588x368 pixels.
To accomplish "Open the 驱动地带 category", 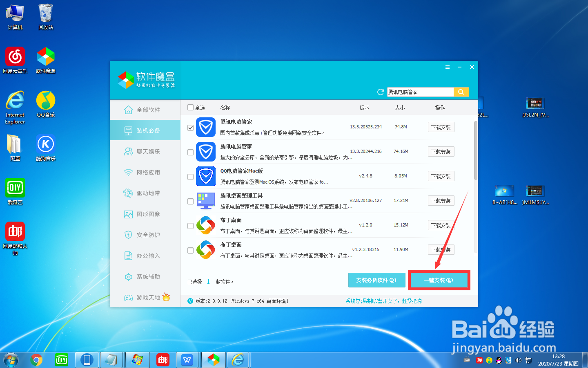I will [x=145, y=193].
